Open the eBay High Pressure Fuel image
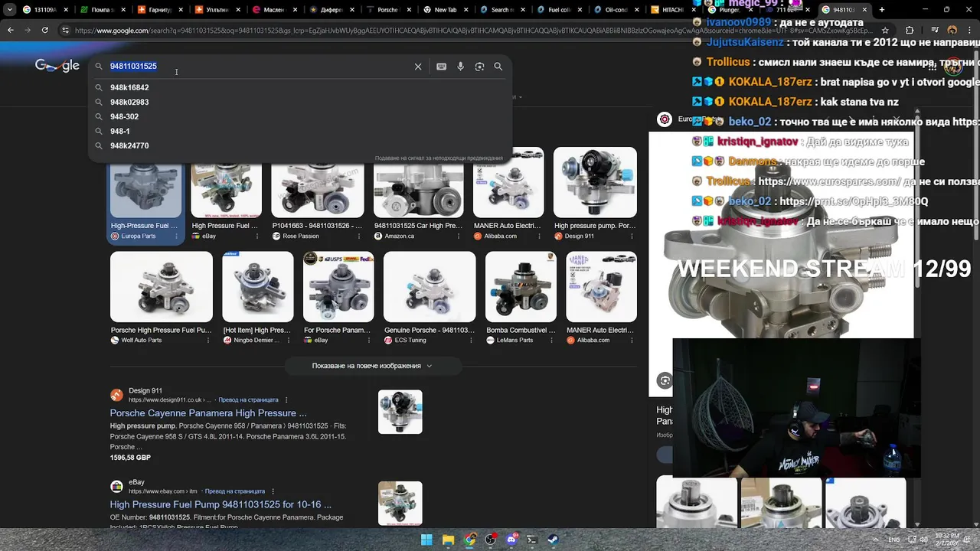980x551 pixels. point(226,190)
